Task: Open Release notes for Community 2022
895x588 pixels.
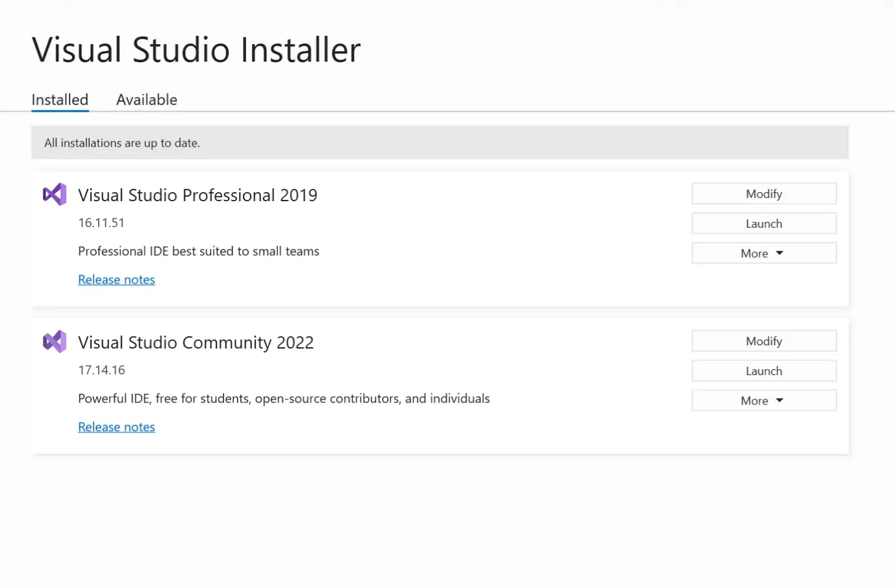Action: pos(117,427)
